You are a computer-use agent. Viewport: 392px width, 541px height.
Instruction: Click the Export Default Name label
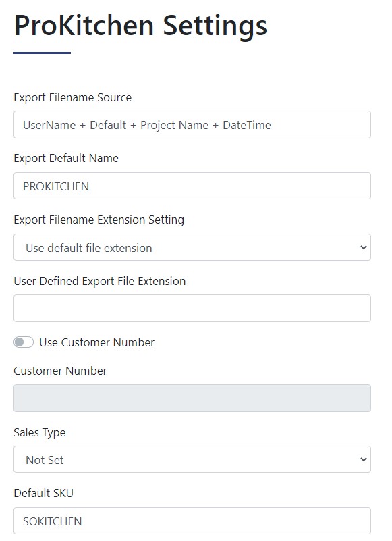click(66, 158)
